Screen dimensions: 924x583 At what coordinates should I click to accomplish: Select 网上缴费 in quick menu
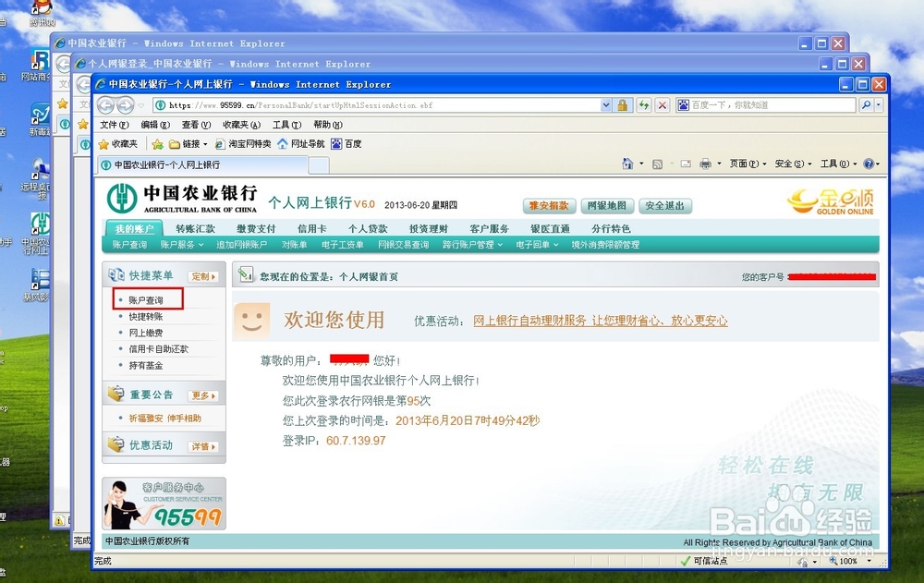click(146, 333)
